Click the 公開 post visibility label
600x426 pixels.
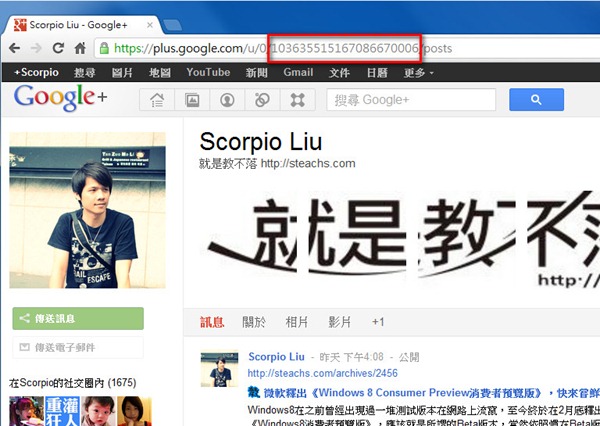(x=409, y=357)
